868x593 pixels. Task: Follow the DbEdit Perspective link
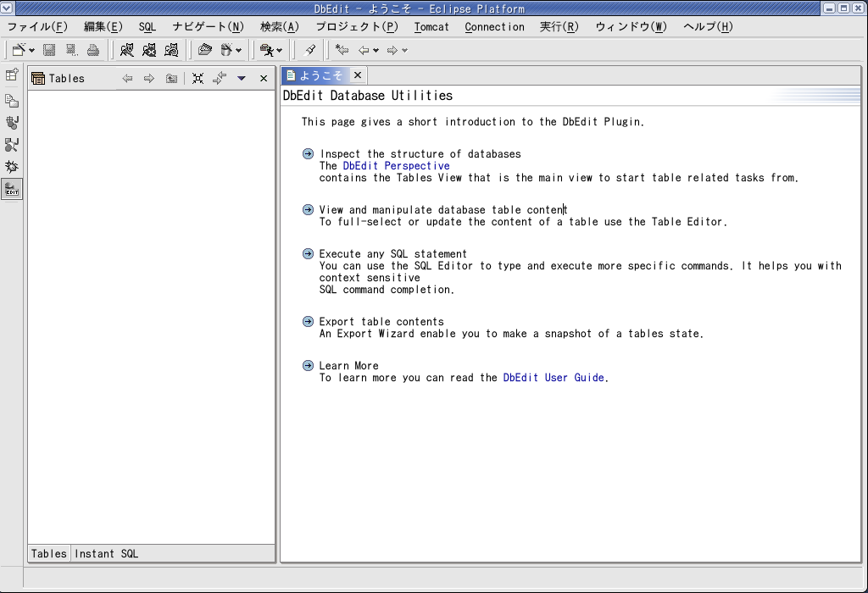pos(397,166)
